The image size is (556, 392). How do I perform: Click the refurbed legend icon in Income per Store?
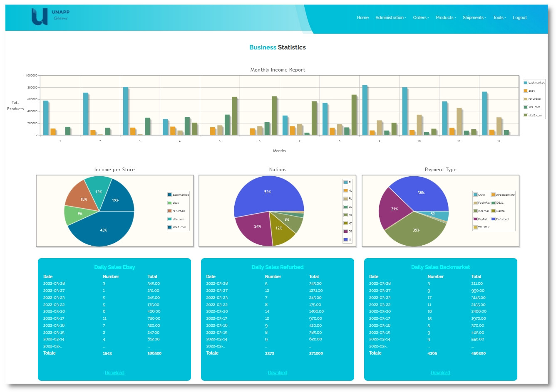(170, 211)
